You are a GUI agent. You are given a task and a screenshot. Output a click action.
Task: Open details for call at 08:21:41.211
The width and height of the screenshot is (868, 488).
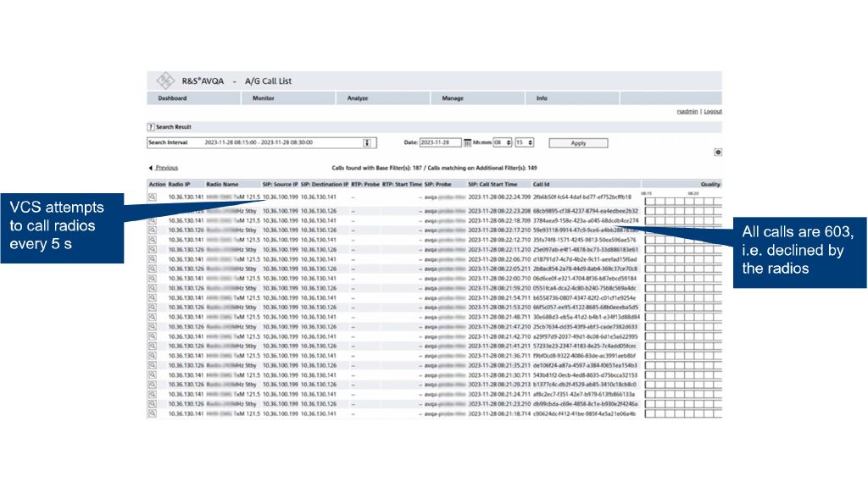point(153,346)
